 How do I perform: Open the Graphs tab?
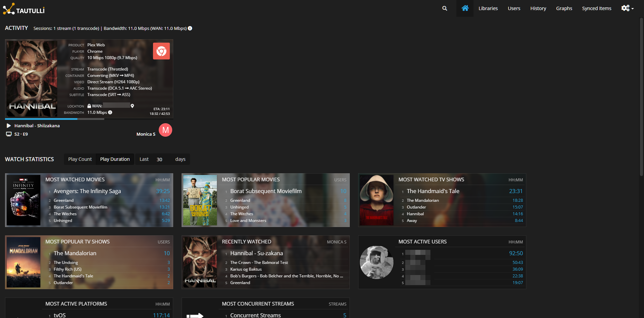click(564, 8)
